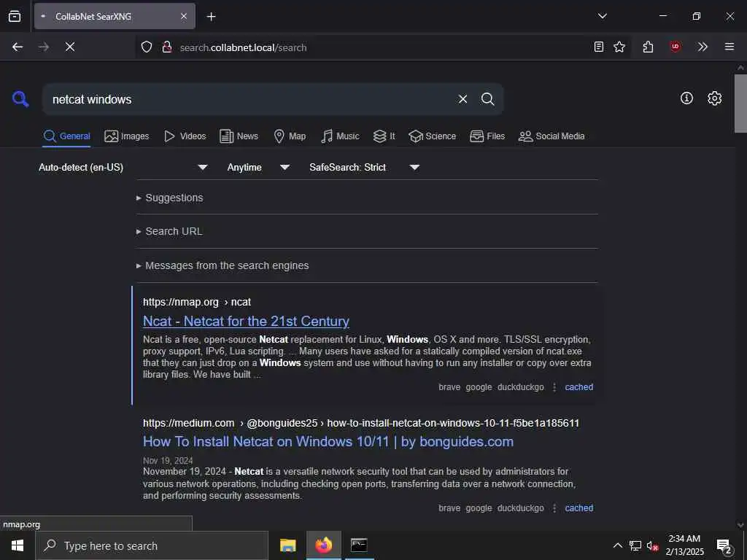This screenshot has width=747, height=560.
Task: Show more toolbar tools chevron
Action: click(x=703, y=47)
